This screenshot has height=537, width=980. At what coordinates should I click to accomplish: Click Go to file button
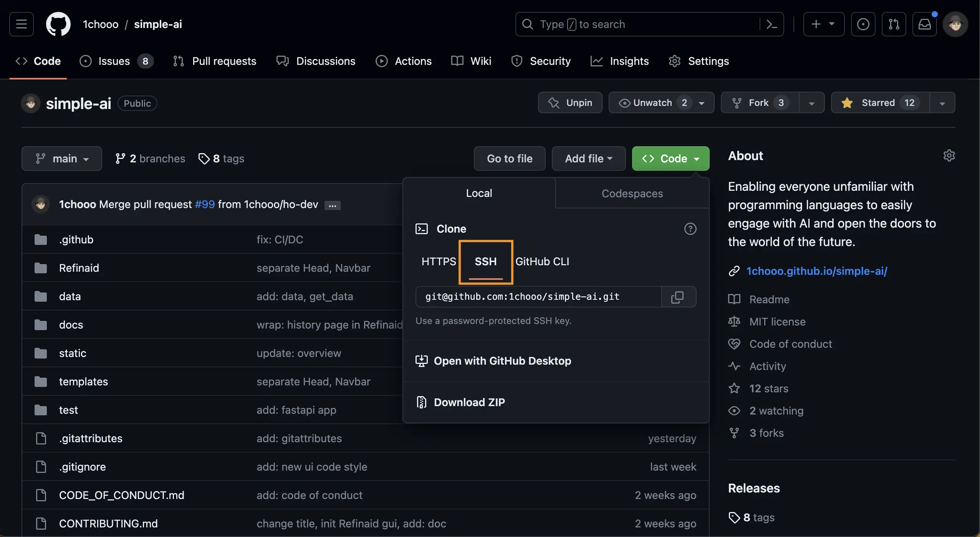click(510, 159)
